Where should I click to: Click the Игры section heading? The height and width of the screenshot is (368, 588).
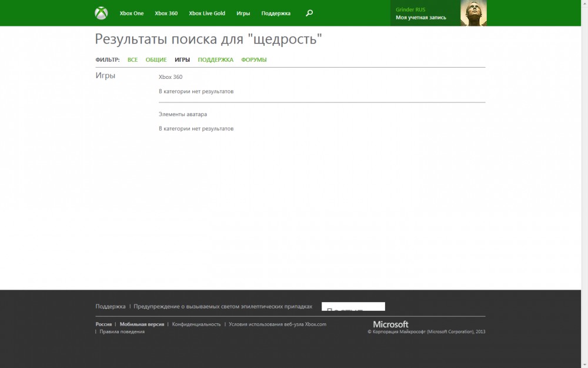(105, 75)
